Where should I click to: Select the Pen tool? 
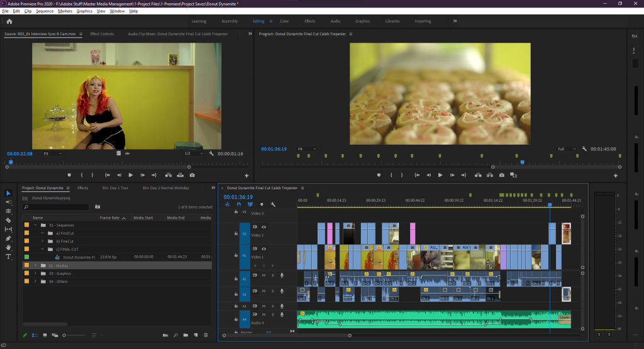(x=9, y=238)
